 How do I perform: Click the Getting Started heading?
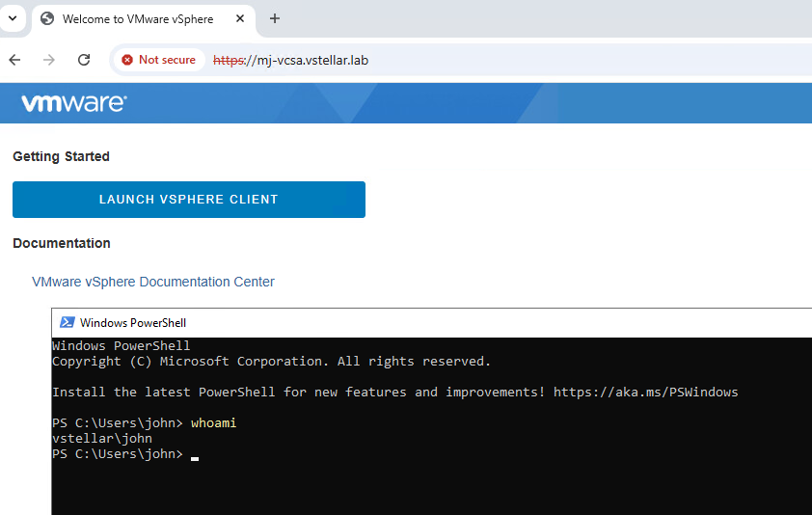click(61, 156)
